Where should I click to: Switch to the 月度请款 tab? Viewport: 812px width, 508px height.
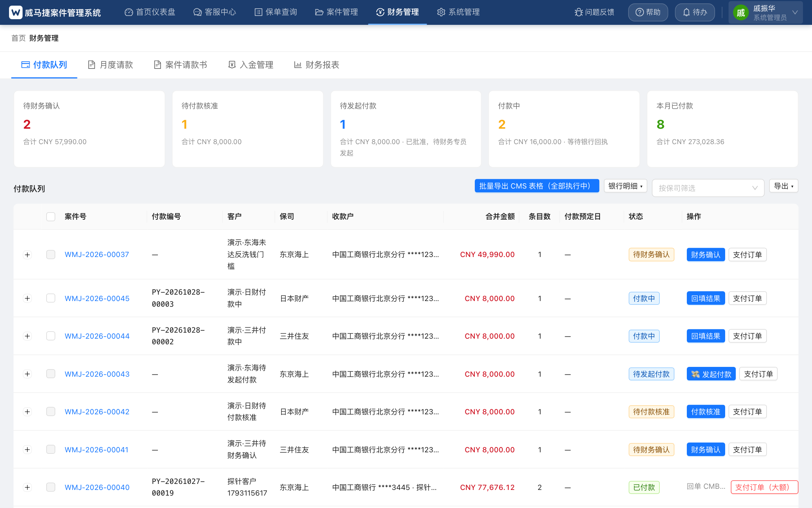(111, 65)
